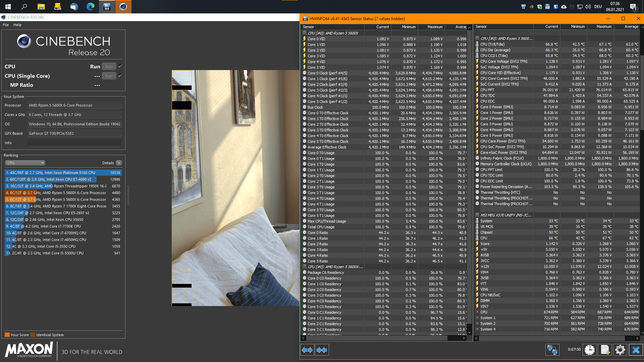The height and width of the screenshot is (362, 644).
Task: Close sensors with blue X button
Action: [x=636, y=350]
